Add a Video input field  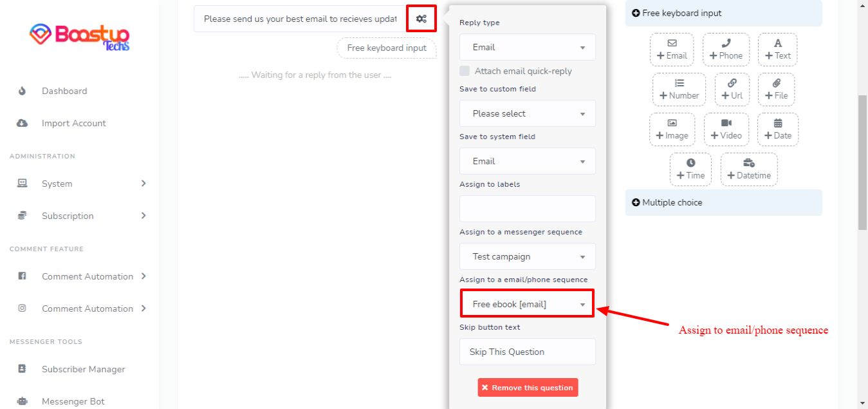726,129
